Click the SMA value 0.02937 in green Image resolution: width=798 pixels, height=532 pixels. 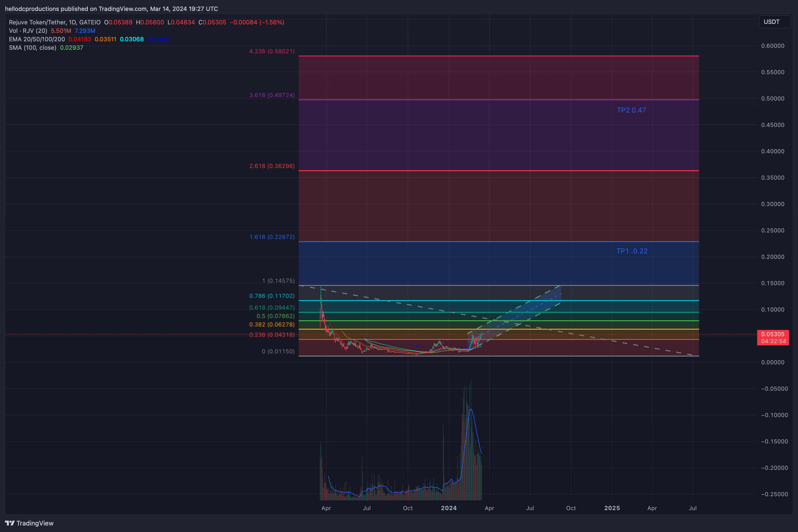click(72, 48)
